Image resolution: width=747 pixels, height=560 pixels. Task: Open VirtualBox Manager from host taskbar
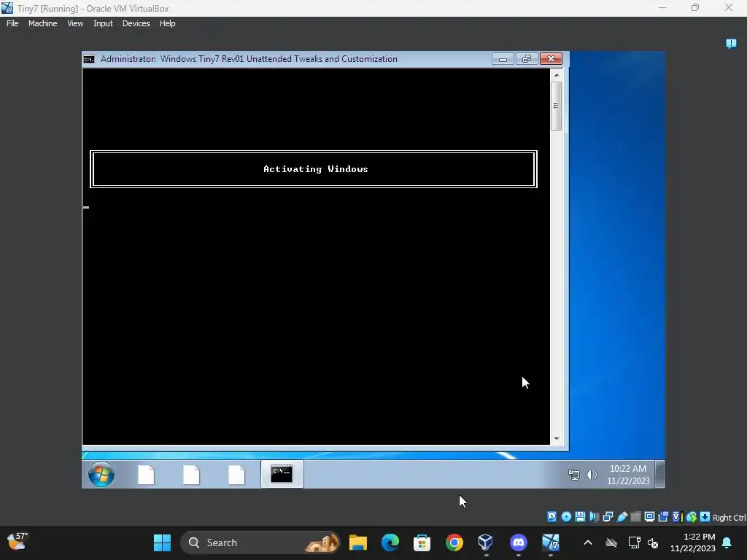[485, 542]
